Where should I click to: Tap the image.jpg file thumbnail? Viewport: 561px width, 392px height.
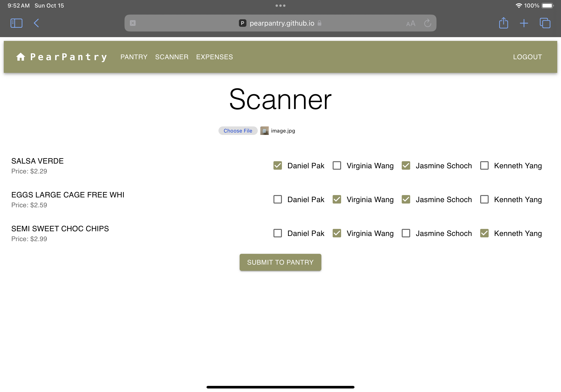(264, 131)
